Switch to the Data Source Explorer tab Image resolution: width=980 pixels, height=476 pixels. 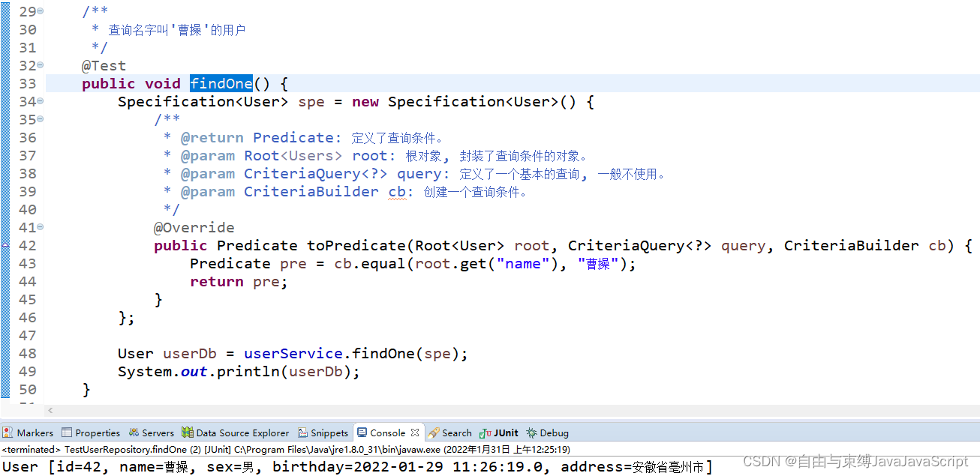[x=235, y=433]
